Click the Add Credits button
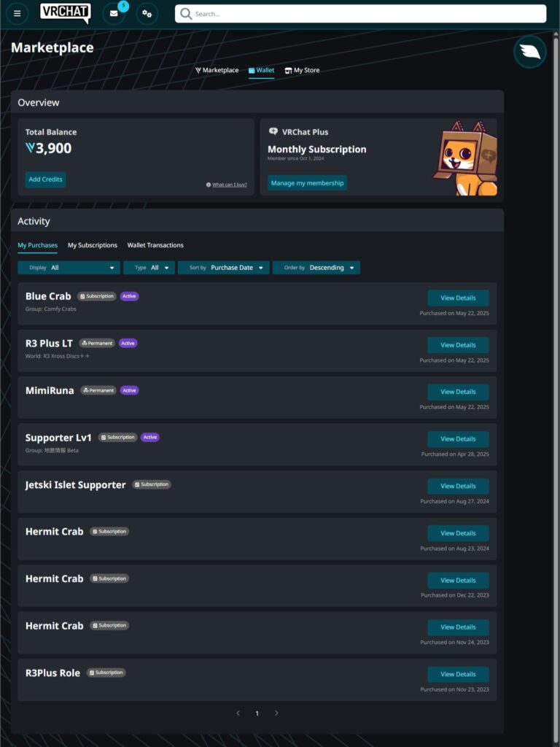Viewport: 560px width, 747px height. (x=45, y=179)
